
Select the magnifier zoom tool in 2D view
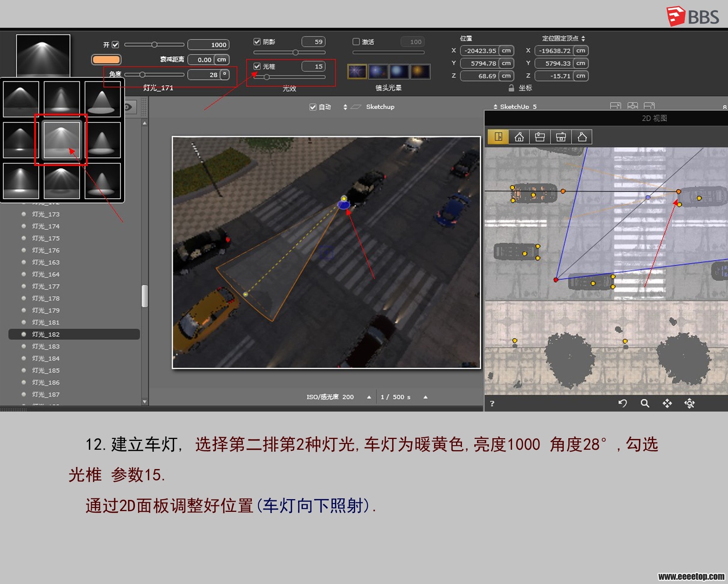tap(645, 403)
